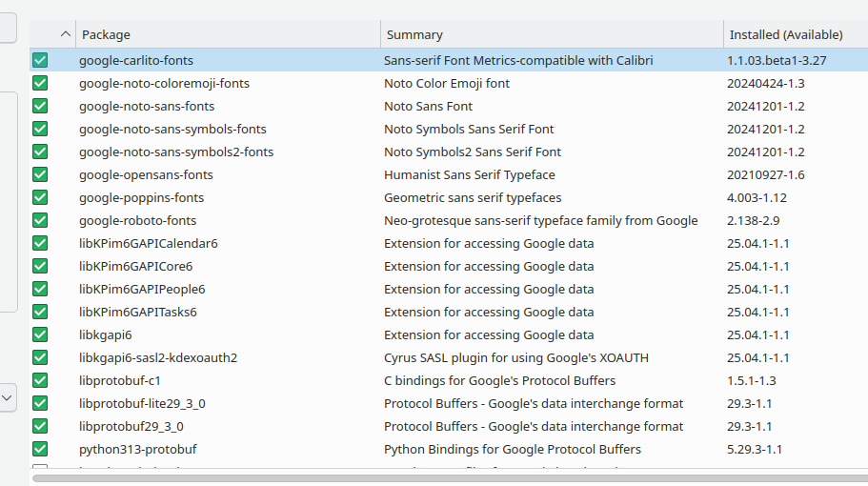The height and width of the screenshot is (486, 868).
Task: Select the google-noto-sans-symbols-fonts package name
Action: (x=172, y=129)
